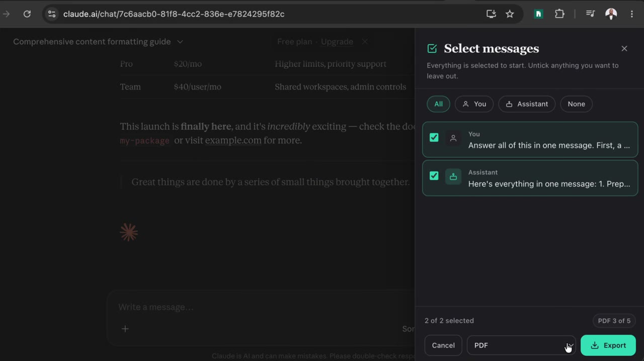This screenshot has height=361, width=644.
Task: Close the Select messages panel
Action: pyautogui.click(x=624, y=49)
